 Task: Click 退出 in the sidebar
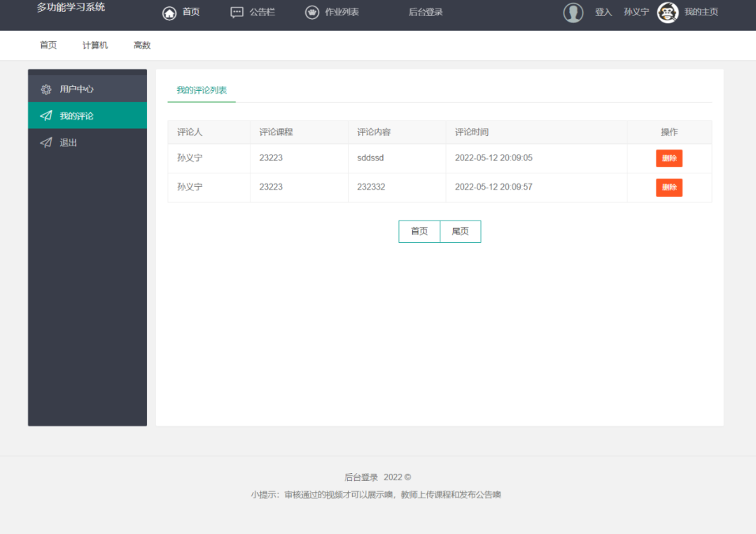[87, 142]
